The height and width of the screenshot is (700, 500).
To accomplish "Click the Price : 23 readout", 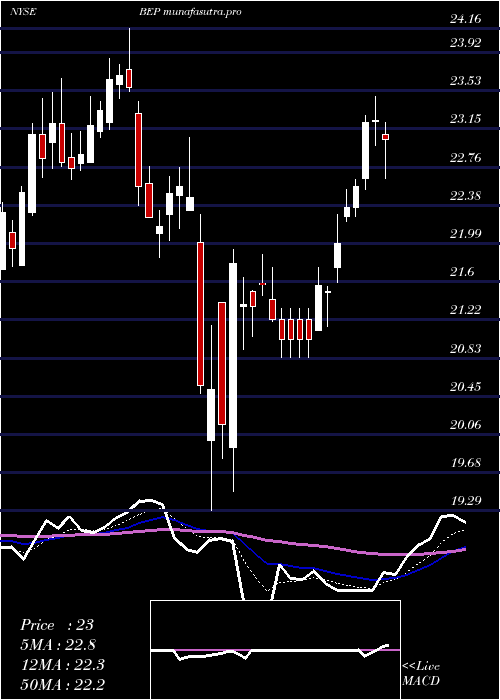I will [57, 625].
